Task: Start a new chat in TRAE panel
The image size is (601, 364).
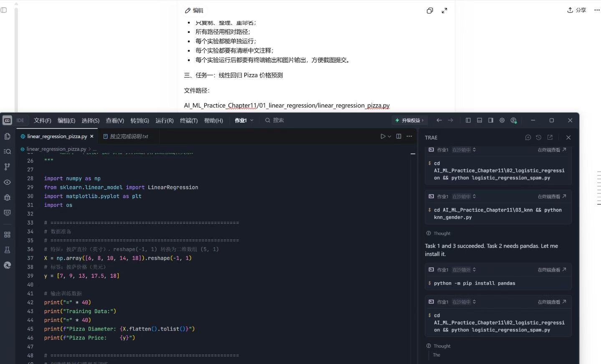Action: pos(528,137)
